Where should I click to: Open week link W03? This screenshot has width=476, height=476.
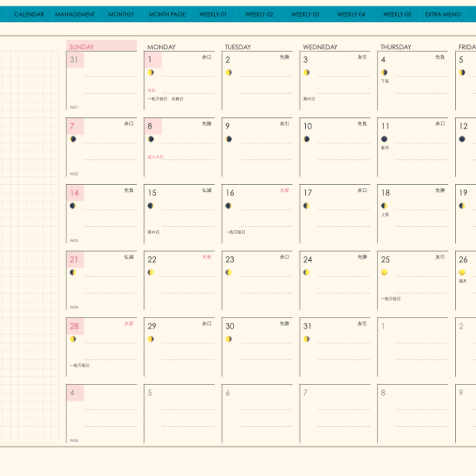click(x=74, y=241)
